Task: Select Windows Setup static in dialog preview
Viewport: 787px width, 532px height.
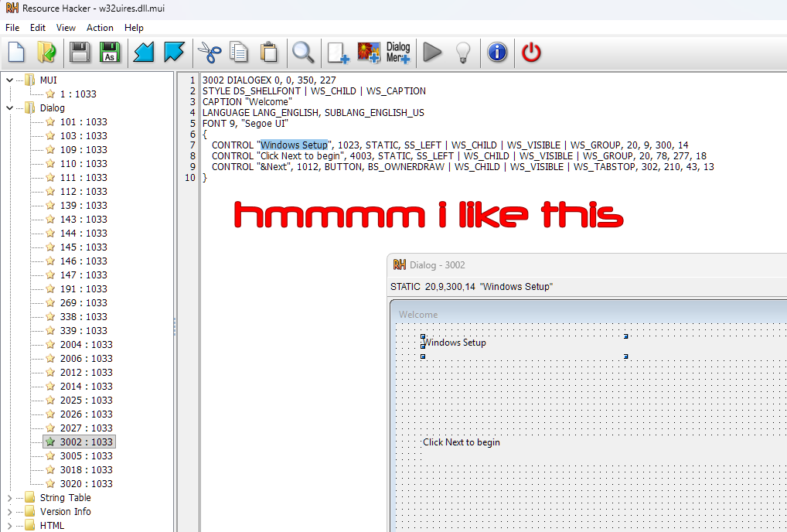Action: click(455, 343)
